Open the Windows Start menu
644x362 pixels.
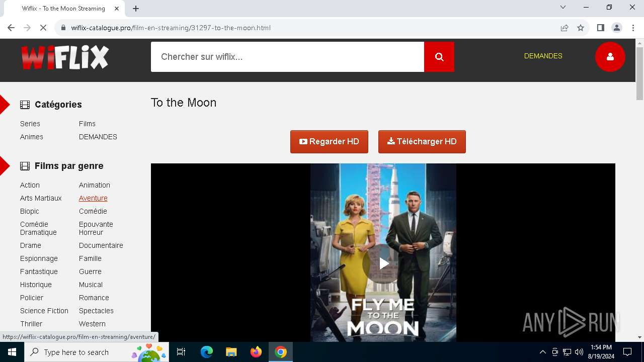point(12,352)
